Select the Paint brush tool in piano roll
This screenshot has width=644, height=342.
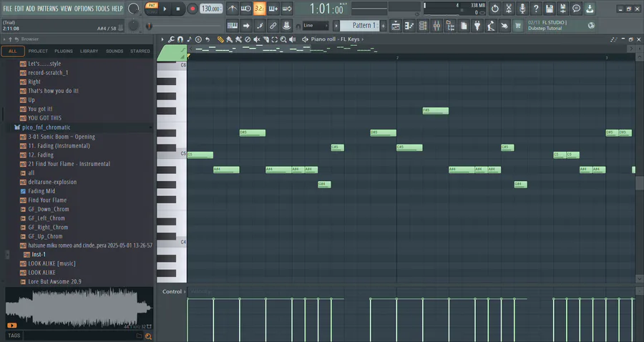click(230, 39)
